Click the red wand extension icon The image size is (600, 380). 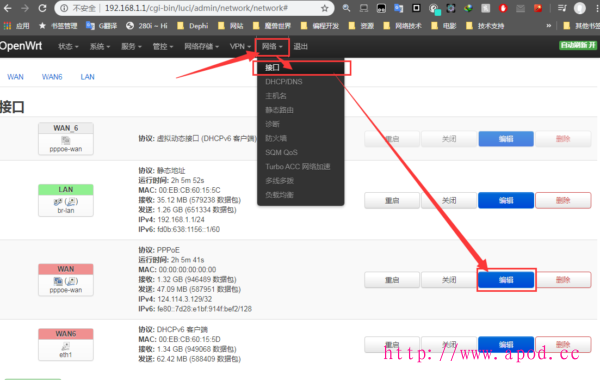point(538,8)
